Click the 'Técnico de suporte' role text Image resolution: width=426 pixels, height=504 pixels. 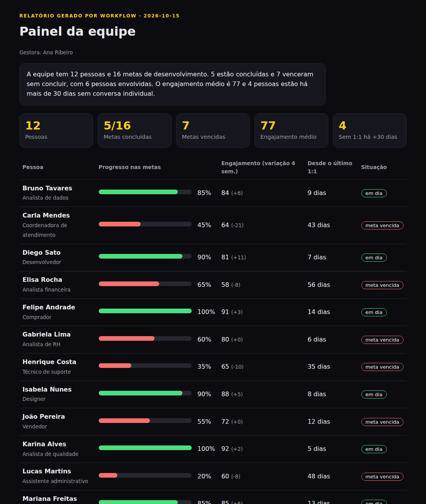point(46,372)
